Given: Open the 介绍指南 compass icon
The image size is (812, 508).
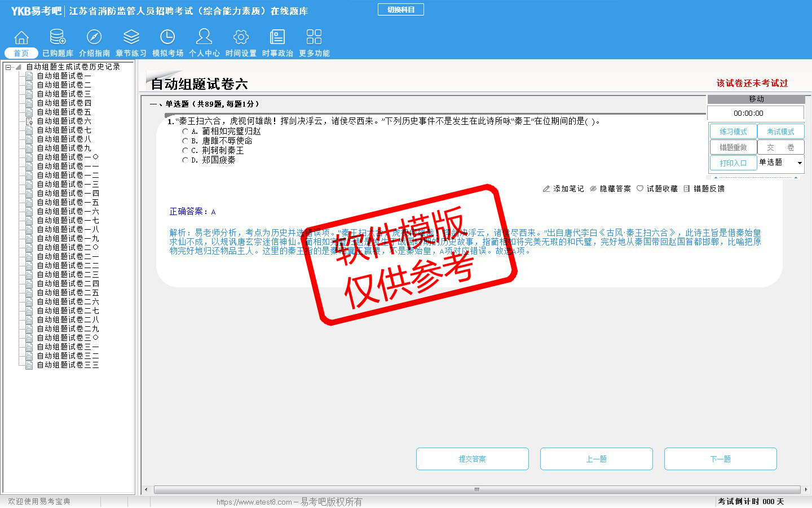Looking at the screenshot, I should 94,37.
